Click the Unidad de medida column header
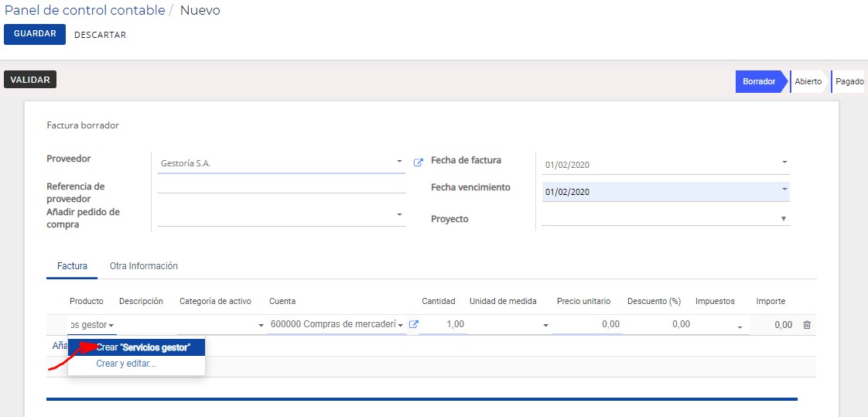868x417 pixels. [503, 301]
